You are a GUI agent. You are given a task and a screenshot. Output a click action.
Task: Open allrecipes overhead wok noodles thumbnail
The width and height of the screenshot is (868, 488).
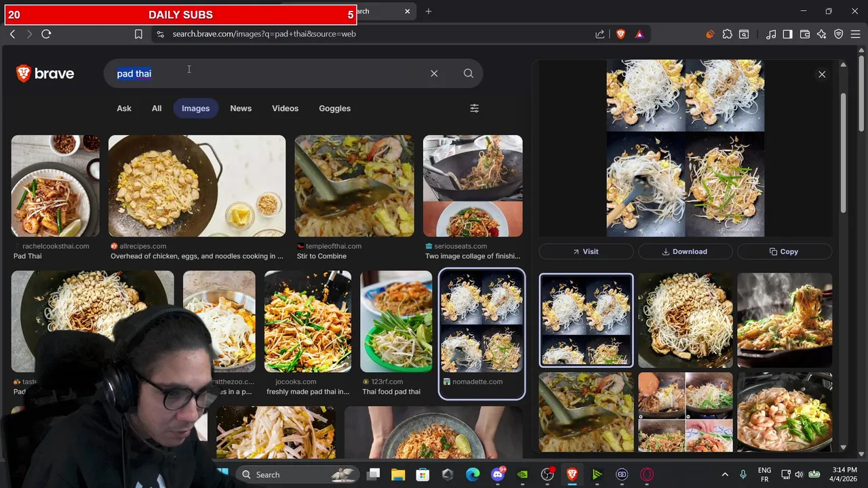197,186
